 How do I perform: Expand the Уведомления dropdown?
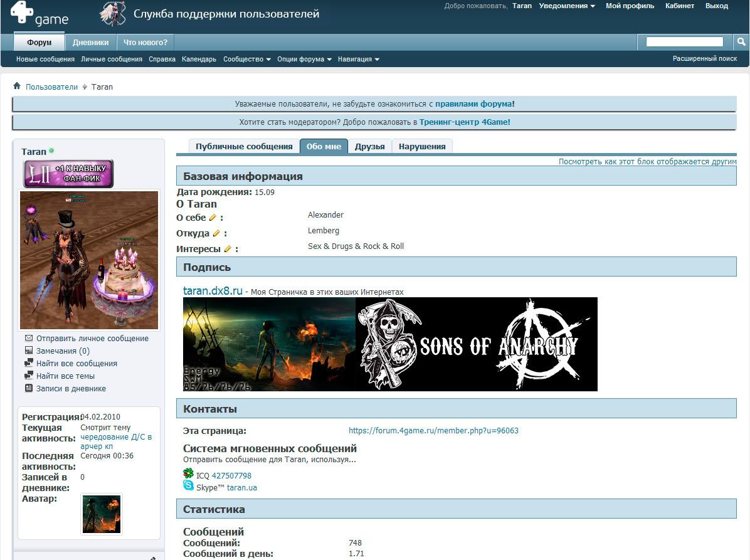tap(567, 6)
